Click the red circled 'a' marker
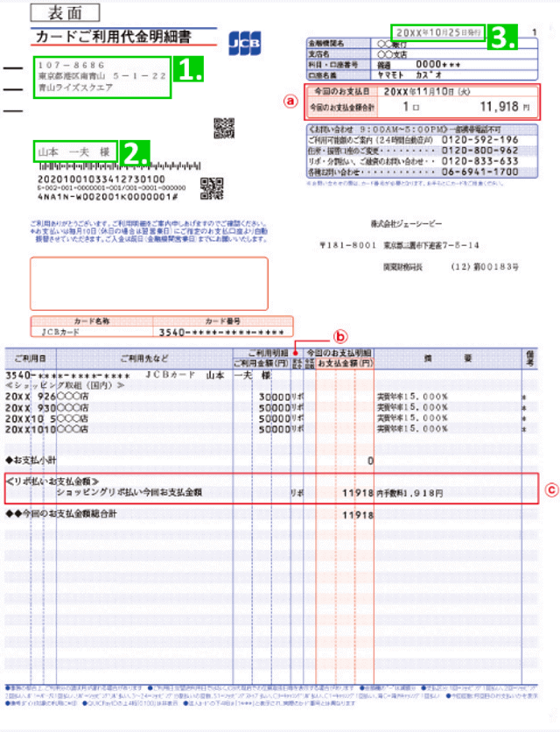The width and height of the screenshot is (560, 732). click(x=291, y=100)
